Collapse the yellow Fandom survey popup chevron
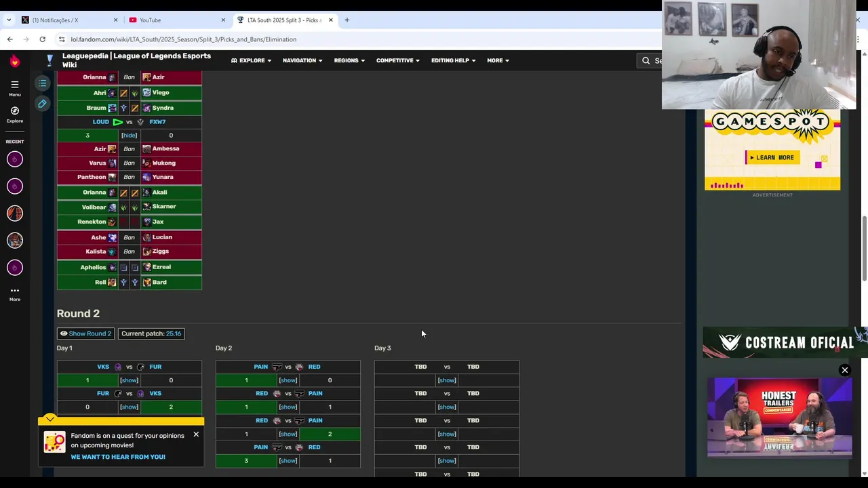Viewport: 868px width, 488px height. (50, 419)
